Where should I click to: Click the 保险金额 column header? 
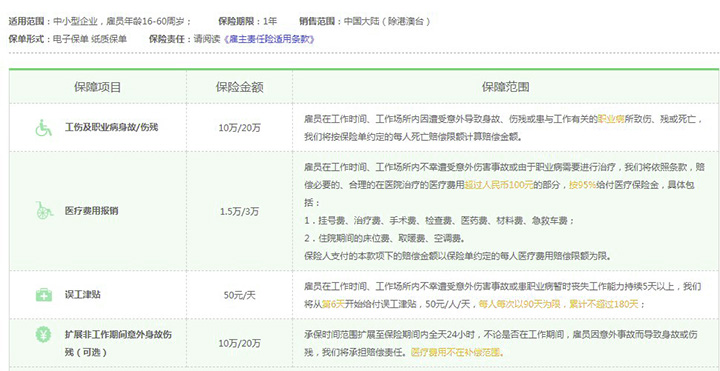pos(239,87)
